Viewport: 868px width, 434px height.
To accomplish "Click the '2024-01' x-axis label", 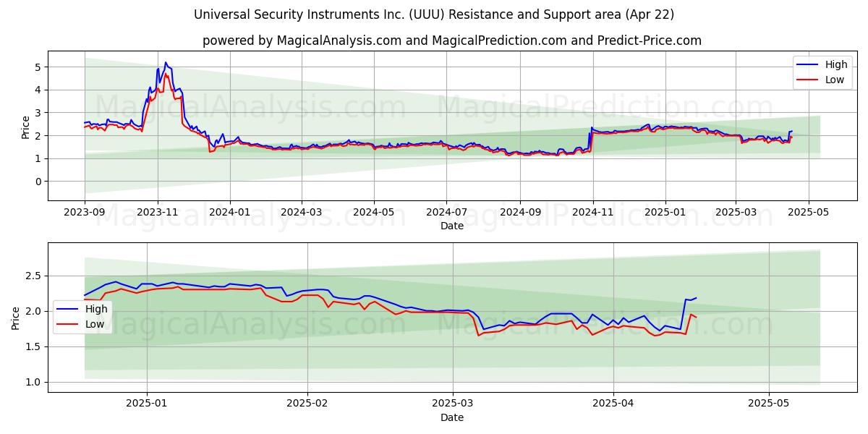I will click(x=230, y=213).
